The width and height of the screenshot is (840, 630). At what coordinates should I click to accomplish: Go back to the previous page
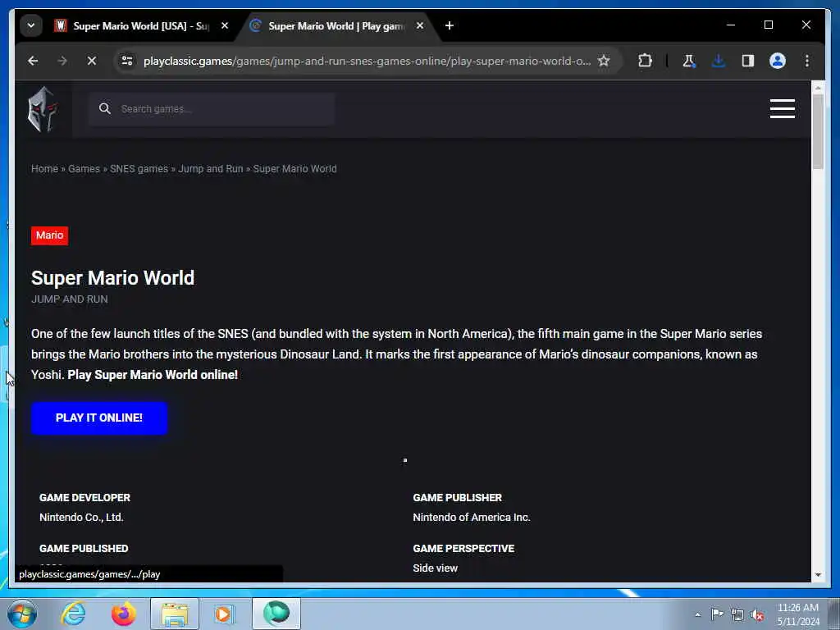coord(33,61)
